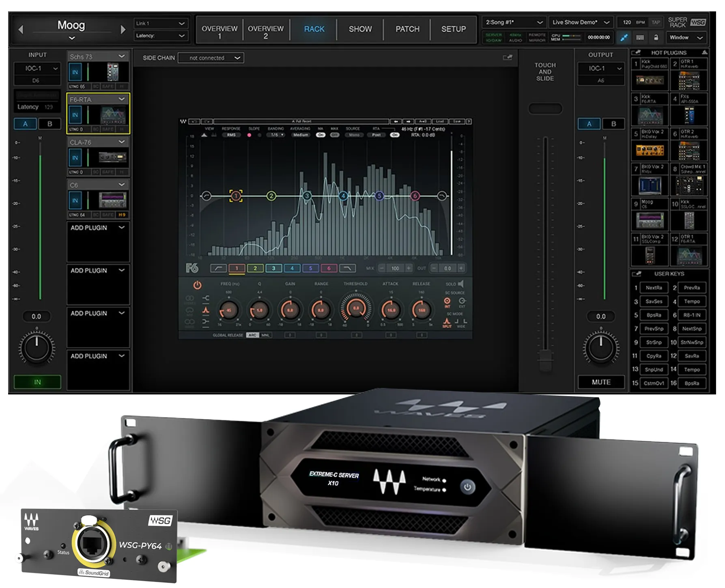Toggle the green rack IN button
The height and width of the screenshot is (588, 725).
[37, 382]
